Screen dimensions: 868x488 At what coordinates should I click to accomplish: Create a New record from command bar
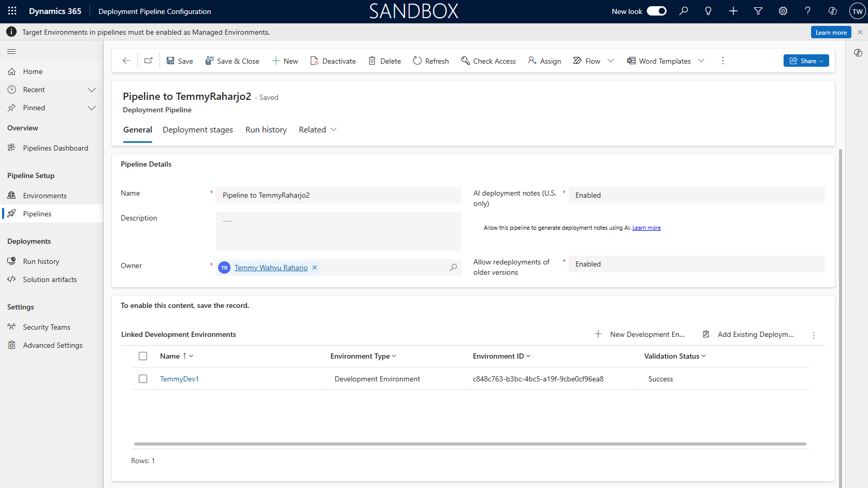(285, 61)
